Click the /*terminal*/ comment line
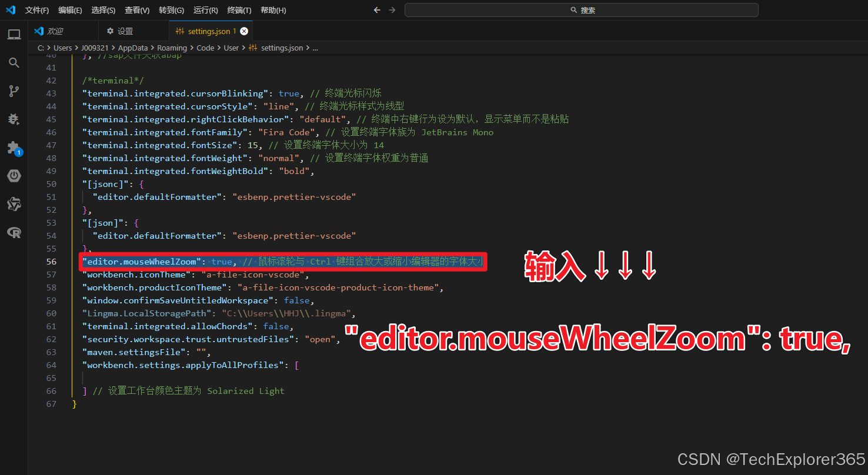This screenshot has height=475, width=868. 113,81
